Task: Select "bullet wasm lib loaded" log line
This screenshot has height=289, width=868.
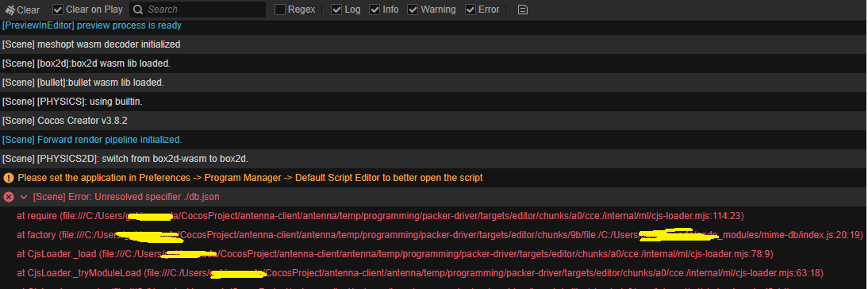Action: click(x=434, y=83)
